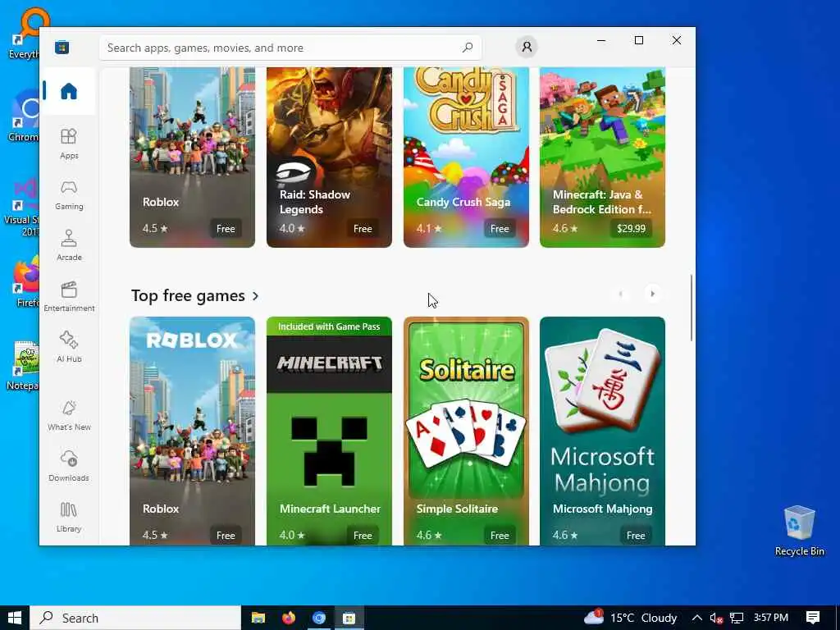
Task: Open File Explorer from the taskbar
Action: [258, 618]
